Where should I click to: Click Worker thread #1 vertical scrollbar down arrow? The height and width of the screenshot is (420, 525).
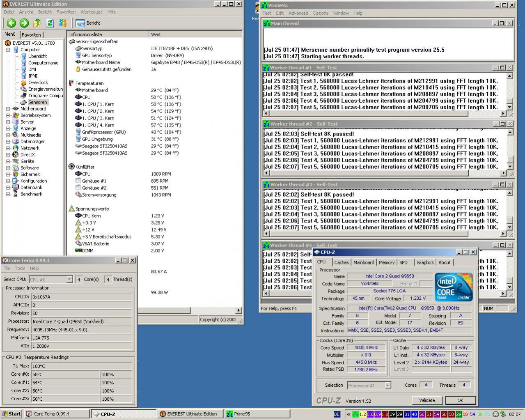[x=510, y=107]
